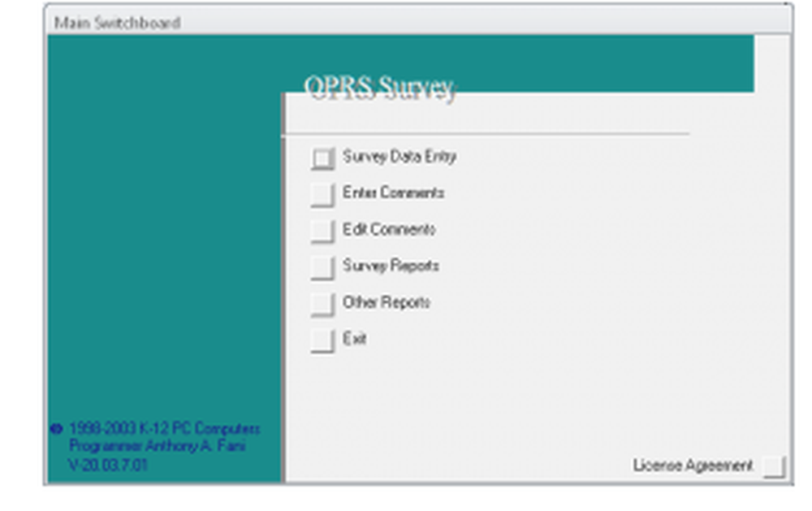Open the License Agreement button
812x511 pixels.
click(775, 466)
